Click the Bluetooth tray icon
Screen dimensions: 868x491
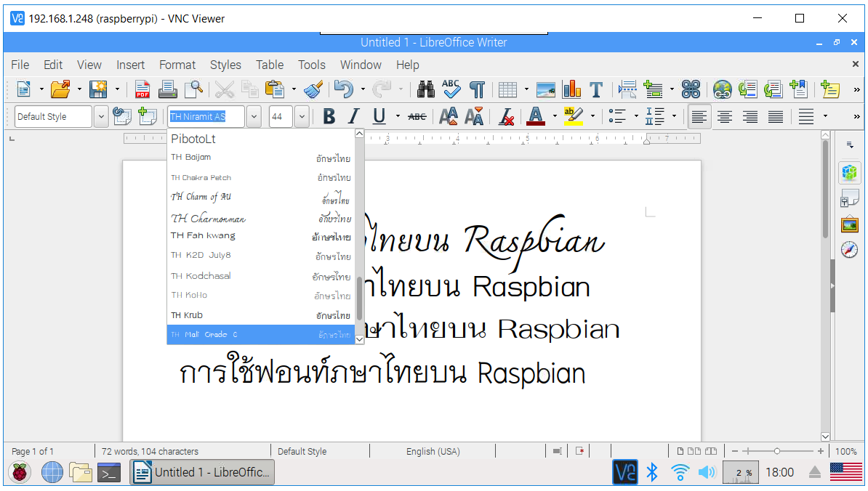(x=652, y=472)
